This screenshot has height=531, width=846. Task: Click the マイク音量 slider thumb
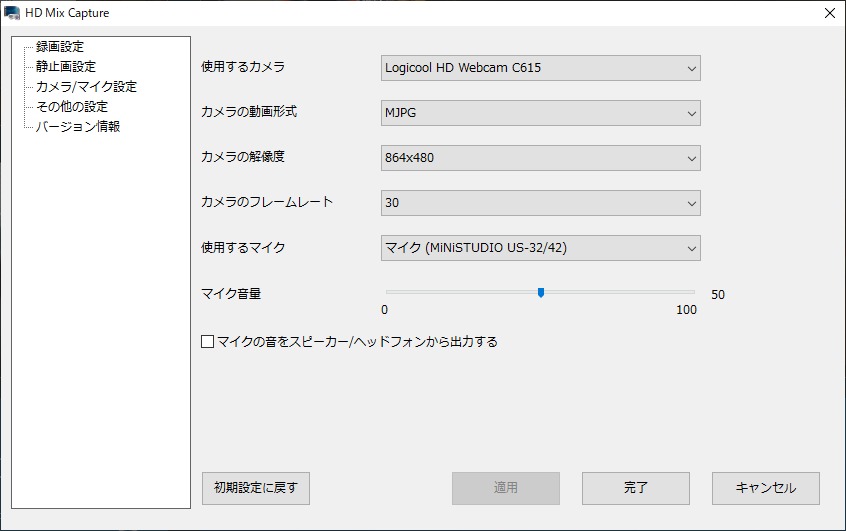541,293
